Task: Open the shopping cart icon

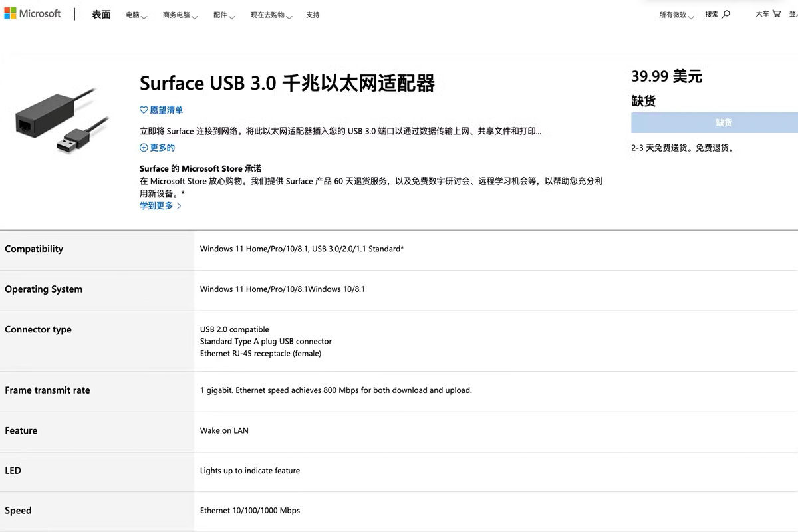Action: (x=776, y=14)
